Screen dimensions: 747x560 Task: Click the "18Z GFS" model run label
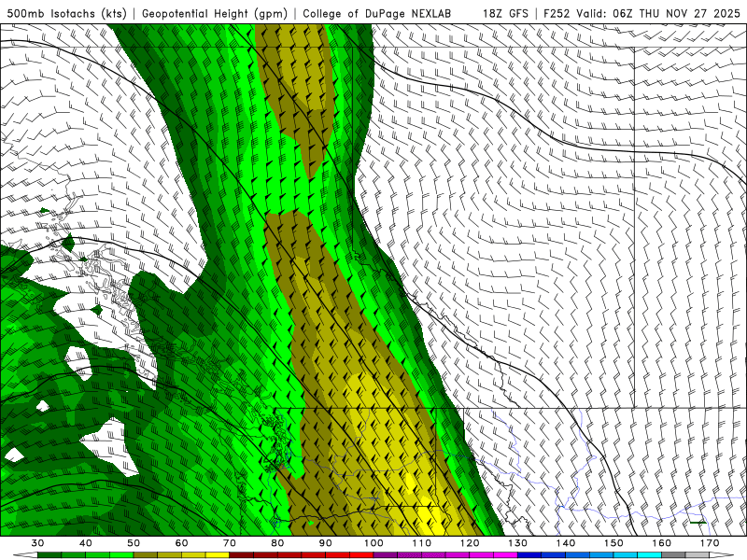pos(505,14)
